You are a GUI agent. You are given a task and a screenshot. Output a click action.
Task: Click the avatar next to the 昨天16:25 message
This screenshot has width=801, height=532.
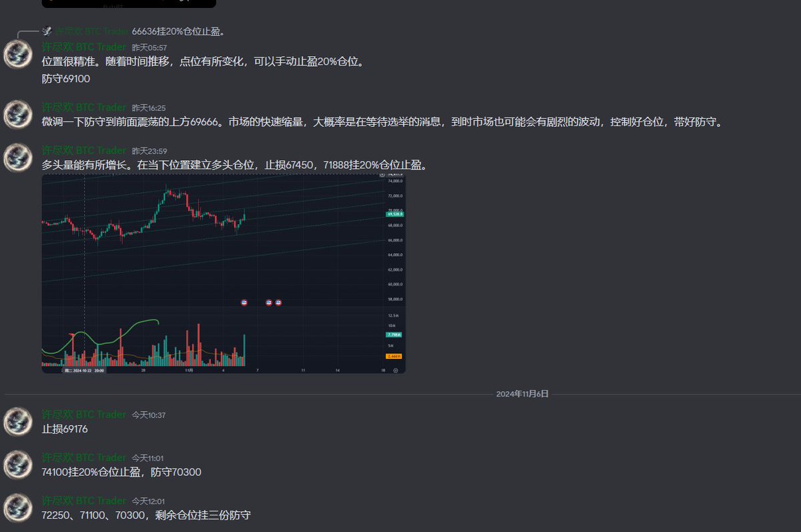click(17, 115)
